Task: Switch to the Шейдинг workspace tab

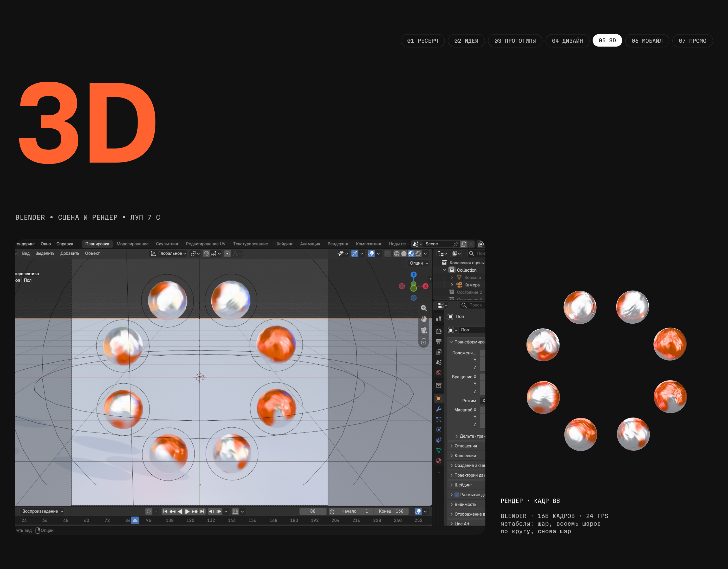Action: click(x=284, y=244)
